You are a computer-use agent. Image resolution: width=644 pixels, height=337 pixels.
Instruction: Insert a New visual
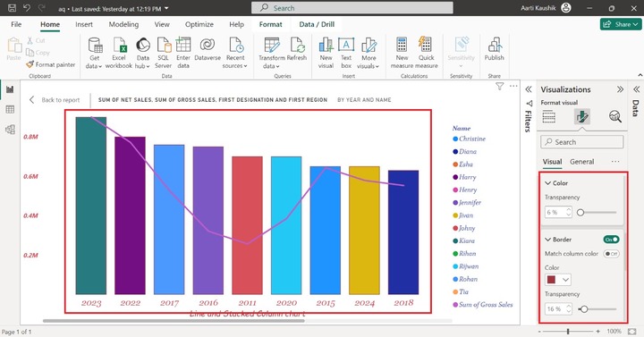tap(326, 53)
